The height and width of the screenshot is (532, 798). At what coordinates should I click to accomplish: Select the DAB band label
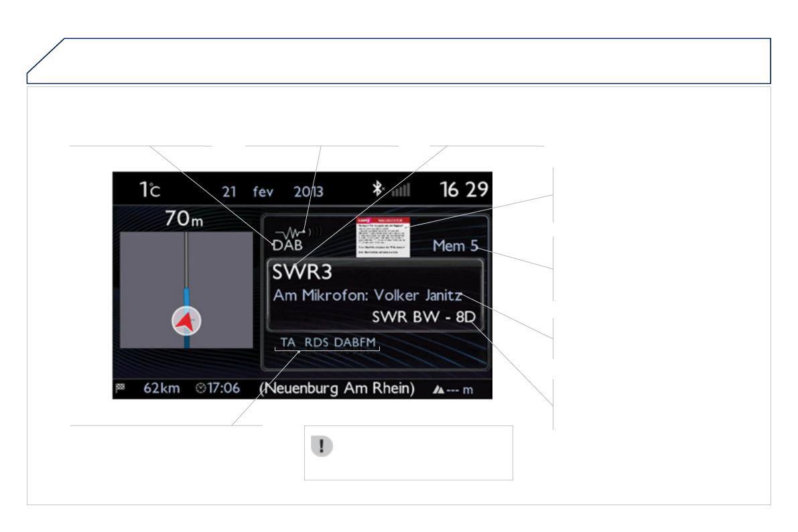[287, 245]
